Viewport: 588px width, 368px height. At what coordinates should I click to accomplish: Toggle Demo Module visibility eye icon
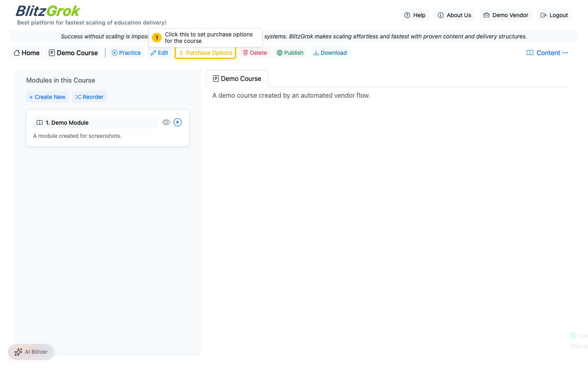click(166, 122)
